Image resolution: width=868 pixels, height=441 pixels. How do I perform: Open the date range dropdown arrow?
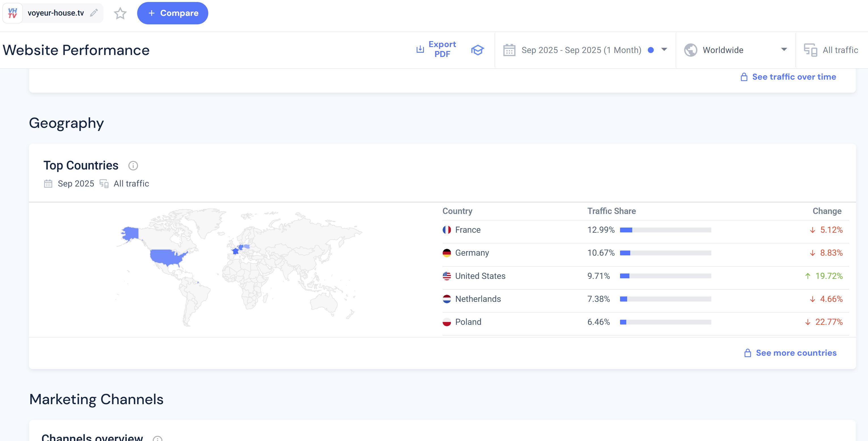(664, 50)
